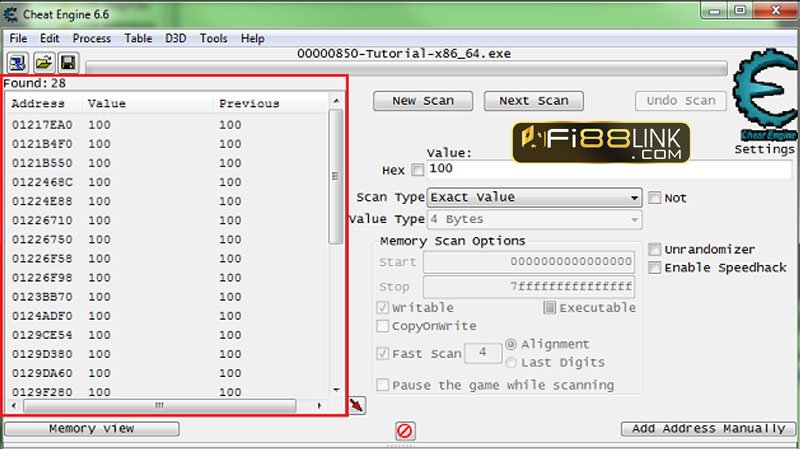800x450 pixels.
Task: Select address row 0121B550
Action: point(167,163)
